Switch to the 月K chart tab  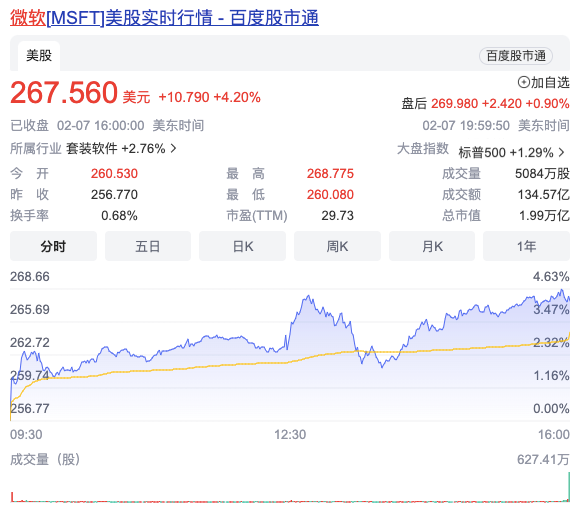pos(432,246)
